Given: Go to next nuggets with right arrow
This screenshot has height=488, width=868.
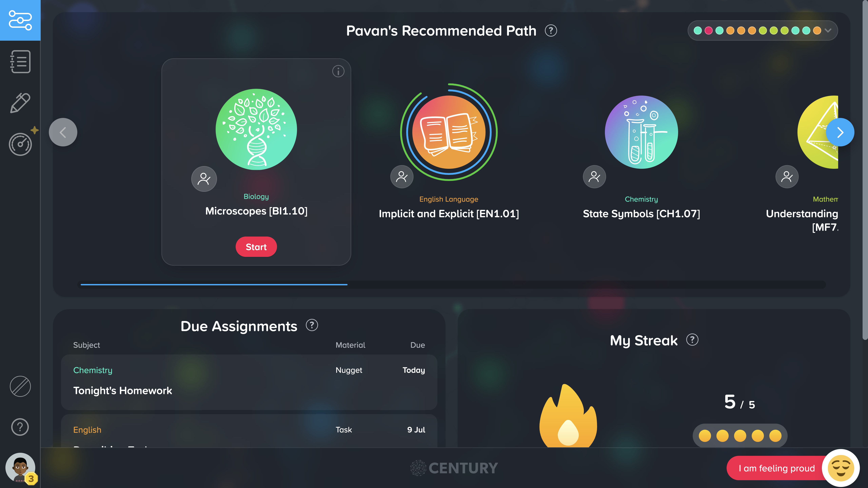Looking at the screenshot, I should 840,132.
